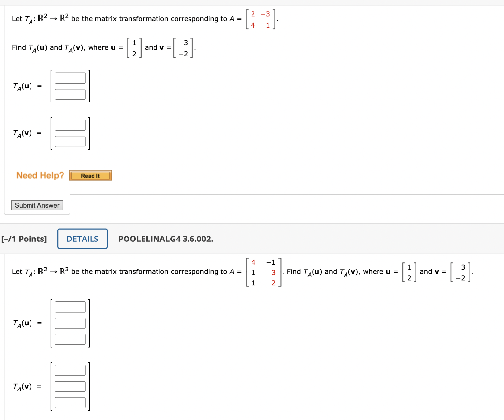Select the last entry box of TA(u) in problem two
Viewport: 504px width, 420px height.
tap(70, 339)
